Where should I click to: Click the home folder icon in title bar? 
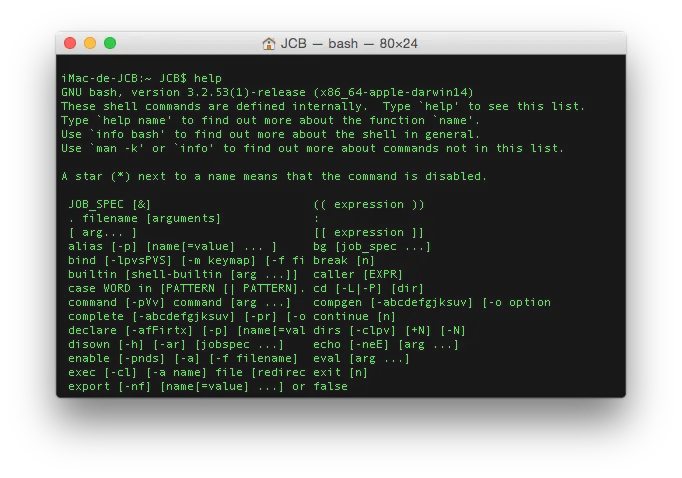click(x=269, y=43)
